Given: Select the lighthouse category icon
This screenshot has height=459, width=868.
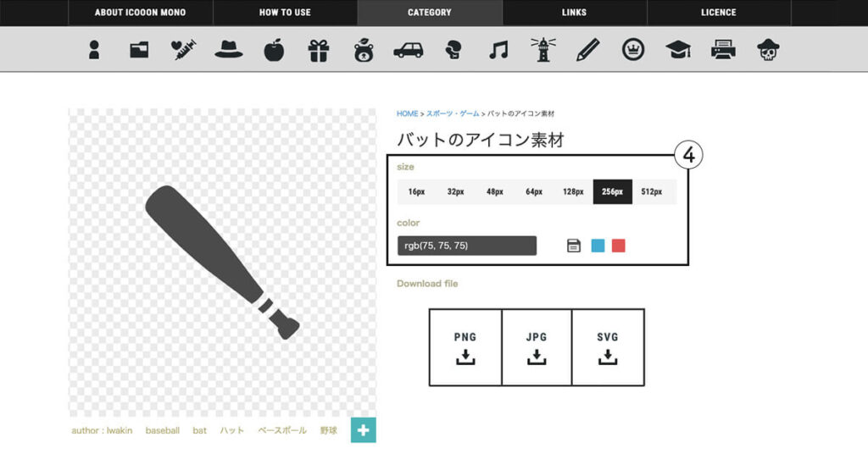Looking at the screenshot, I should click(542, 50).
